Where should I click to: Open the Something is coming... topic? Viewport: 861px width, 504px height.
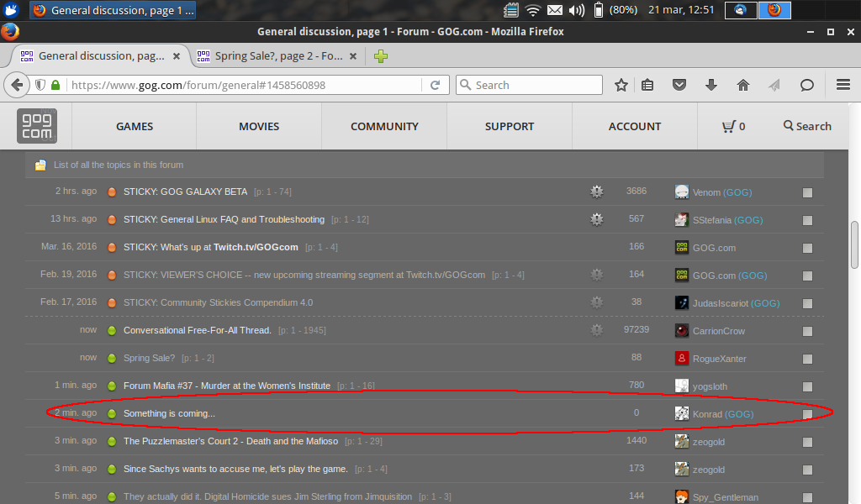coord(169,413)
